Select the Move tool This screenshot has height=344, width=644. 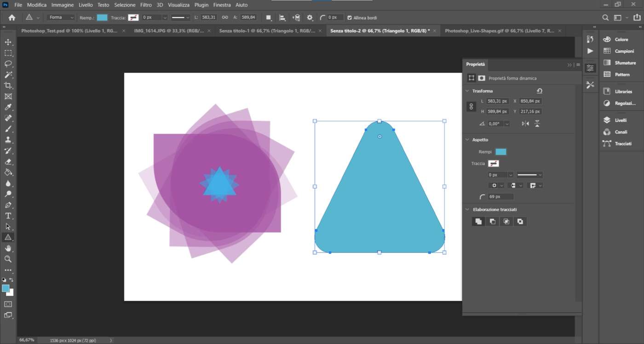pos(8,42)
